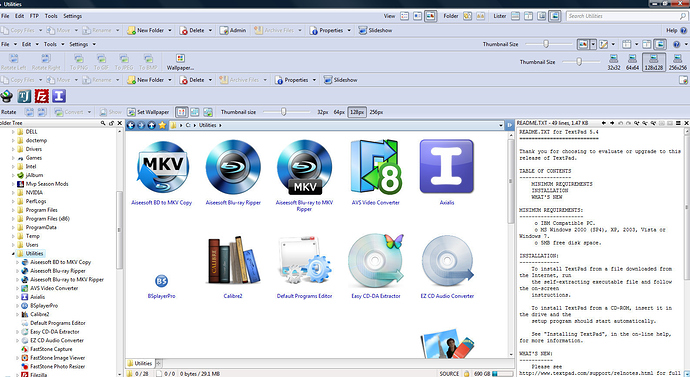Click the Help label in the toolbar

click(672, 30)
